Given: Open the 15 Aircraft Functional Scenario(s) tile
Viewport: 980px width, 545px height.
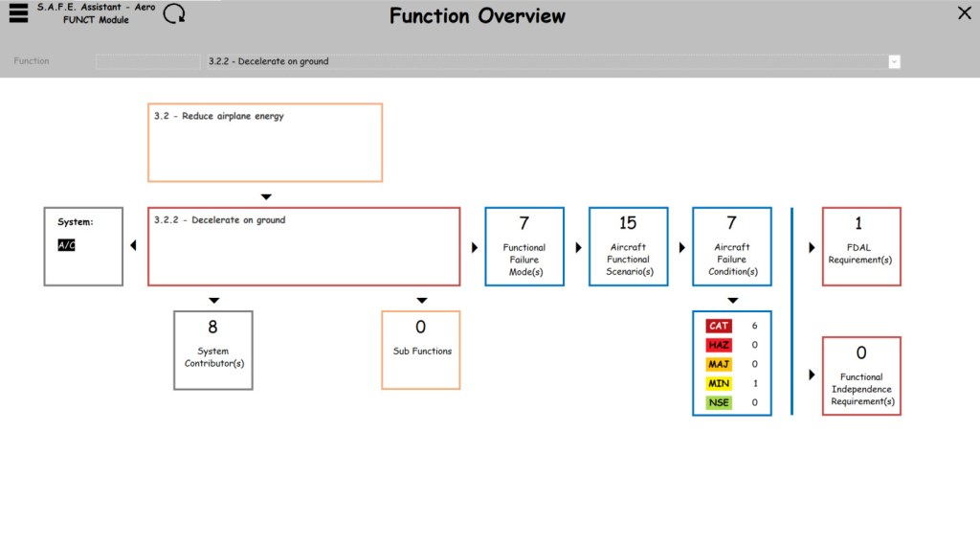Looking at the screenshot, I should [x=628, y=246].
